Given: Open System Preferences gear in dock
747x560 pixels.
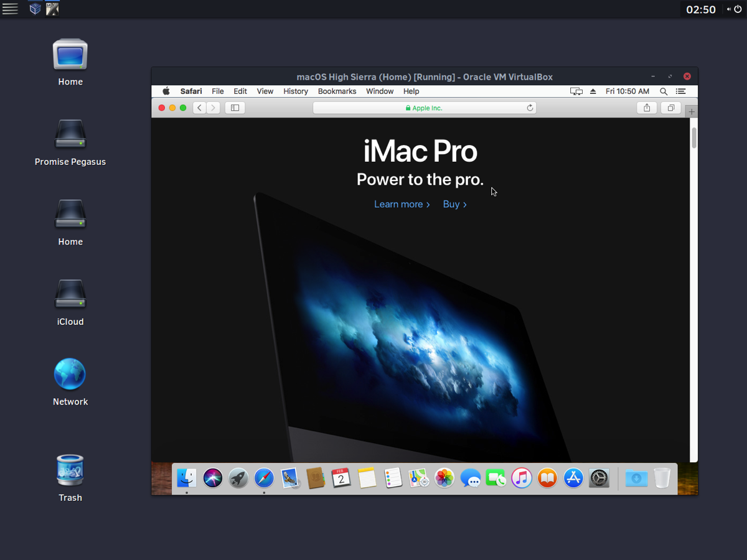Looking at the screenshot, I should pos(599,478).
